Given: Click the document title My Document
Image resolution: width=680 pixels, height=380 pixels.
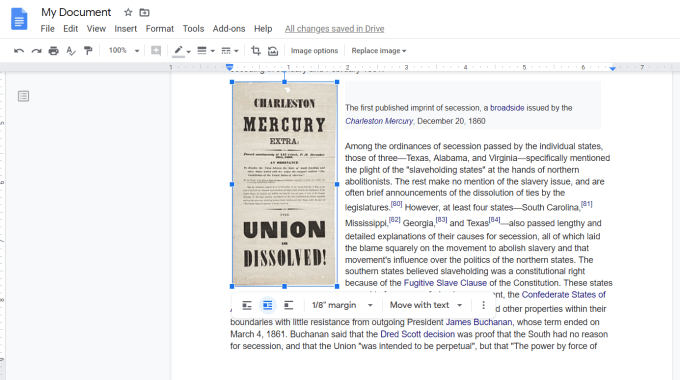Looking at the screenshot, I should click(76, 12).
